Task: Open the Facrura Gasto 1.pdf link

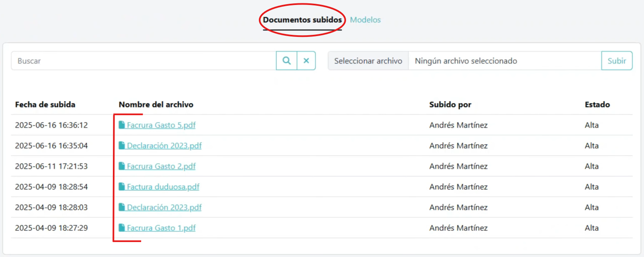Action: click(x=161, y=228)
